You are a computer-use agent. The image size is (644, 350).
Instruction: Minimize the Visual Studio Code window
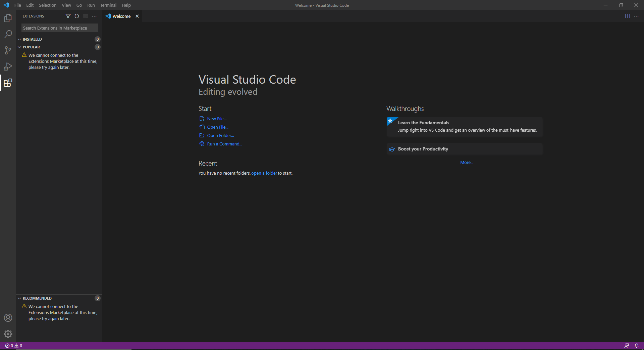[605, 5]
